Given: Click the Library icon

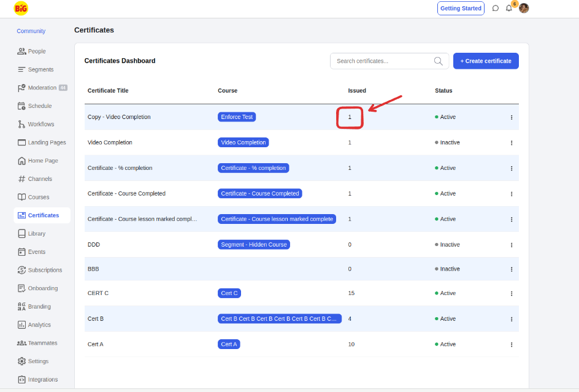Looking at the screenshot, I should (22, 234).
